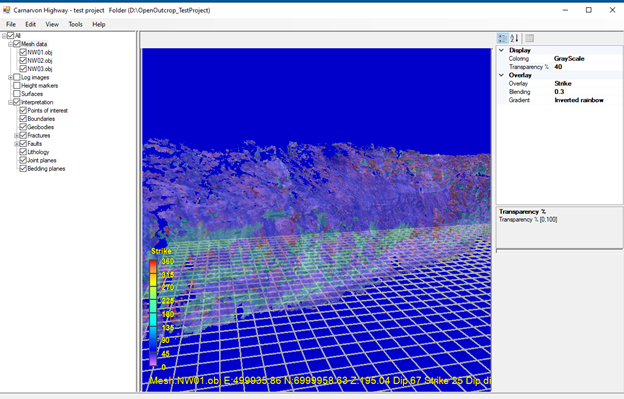Uncheck the NW01.obj mesh checkbox
This screenshot has width=624, height=399.
pyautogui.click(x=23, y=52)
